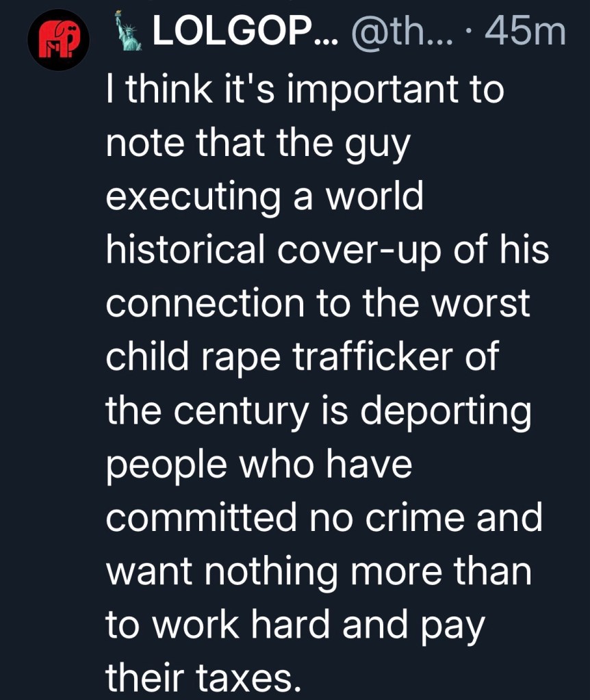The image size is (590, 700).
Task: Click the line "child rape trafficker of"
Action: click(x=302, y=357)
